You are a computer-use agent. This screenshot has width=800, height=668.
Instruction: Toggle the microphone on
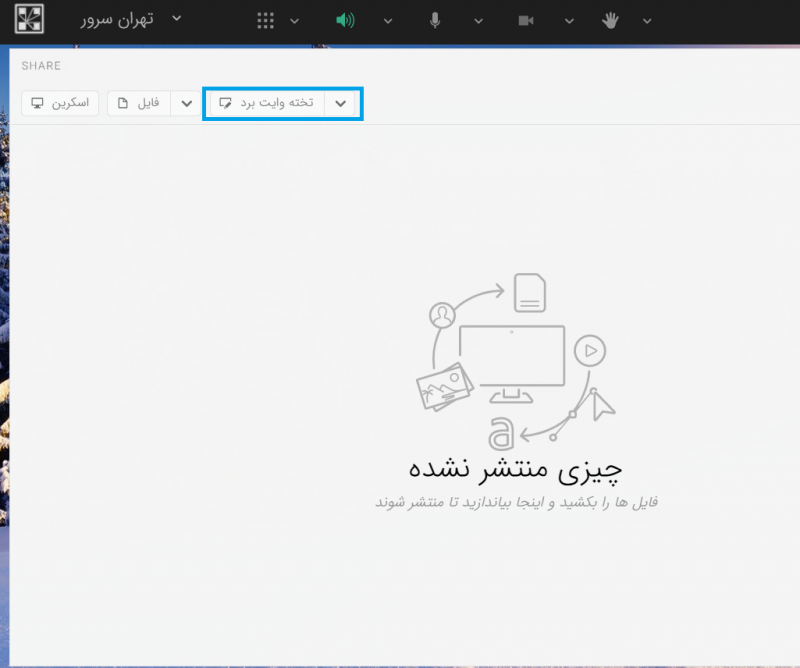pos(435,21)
